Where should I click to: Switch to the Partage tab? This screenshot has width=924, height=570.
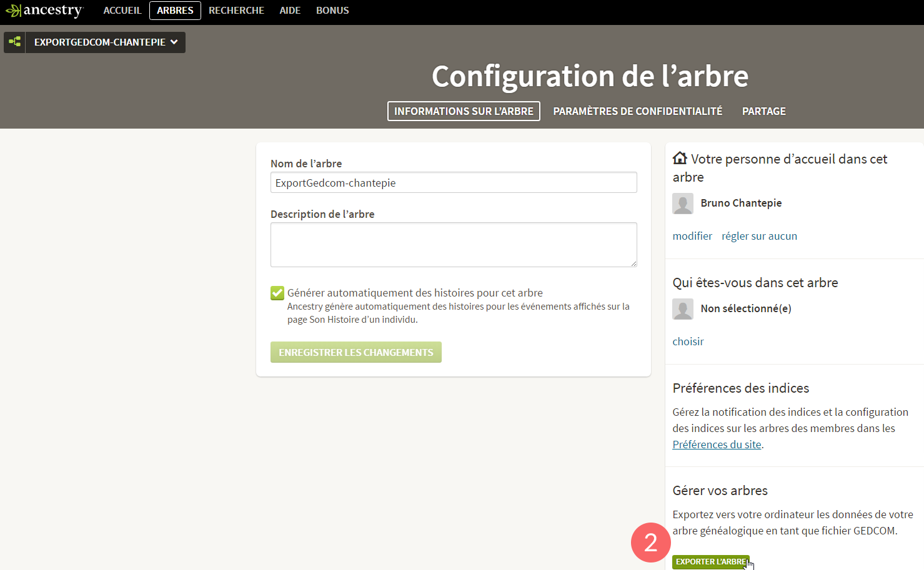click(x=763, y=111)
